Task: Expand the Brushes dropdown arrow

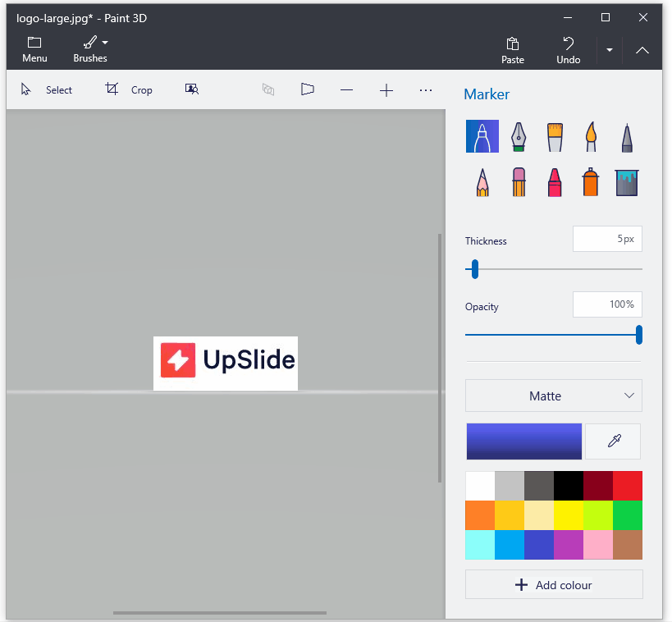Action: [105, 43]
